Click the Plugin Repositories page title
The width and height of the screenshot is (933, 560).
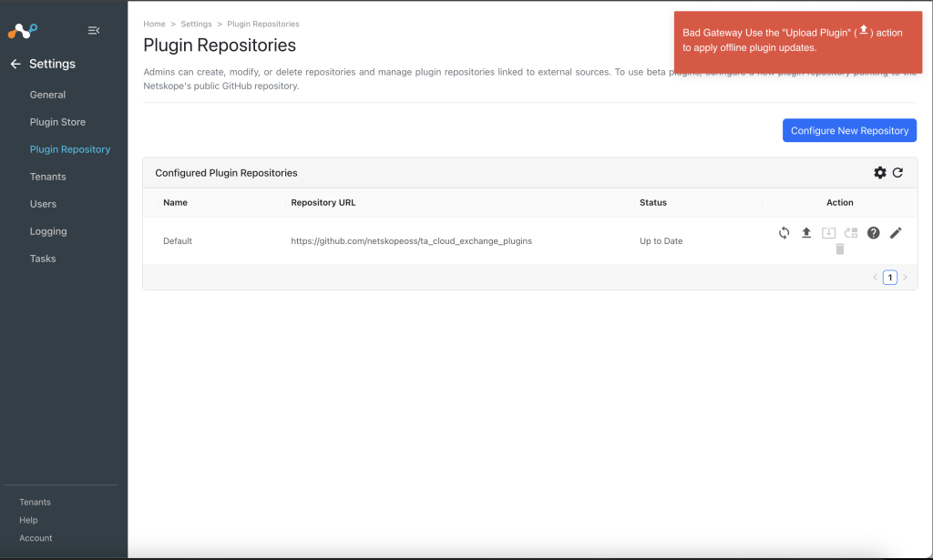point(220,46)
